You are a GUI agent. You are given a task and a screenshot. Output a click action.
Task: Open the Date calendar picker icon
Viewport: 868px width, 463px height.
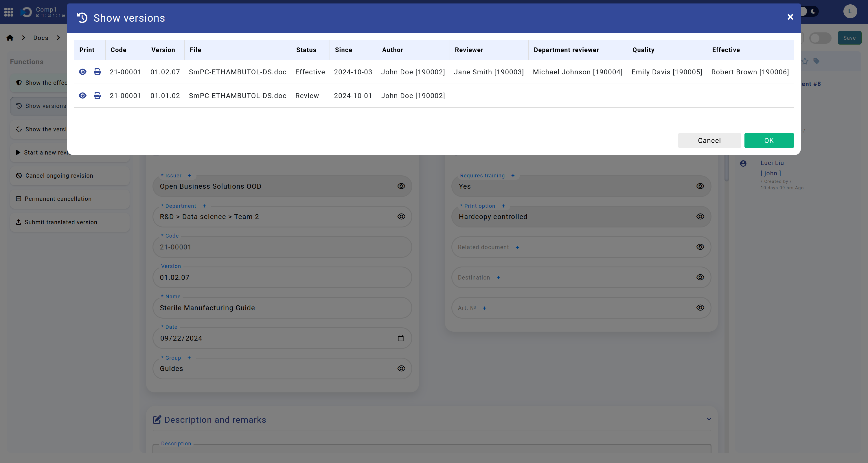(x=401, y=338)
